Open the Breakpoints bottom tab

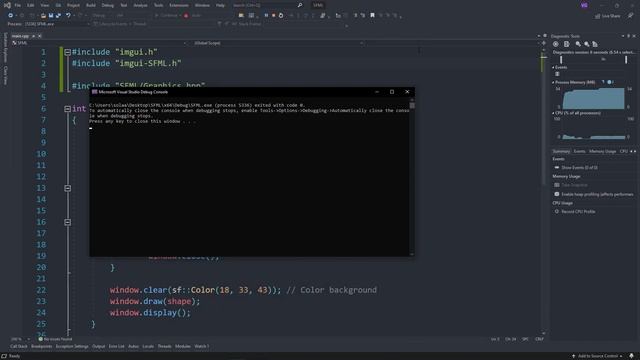coord(42,347)
